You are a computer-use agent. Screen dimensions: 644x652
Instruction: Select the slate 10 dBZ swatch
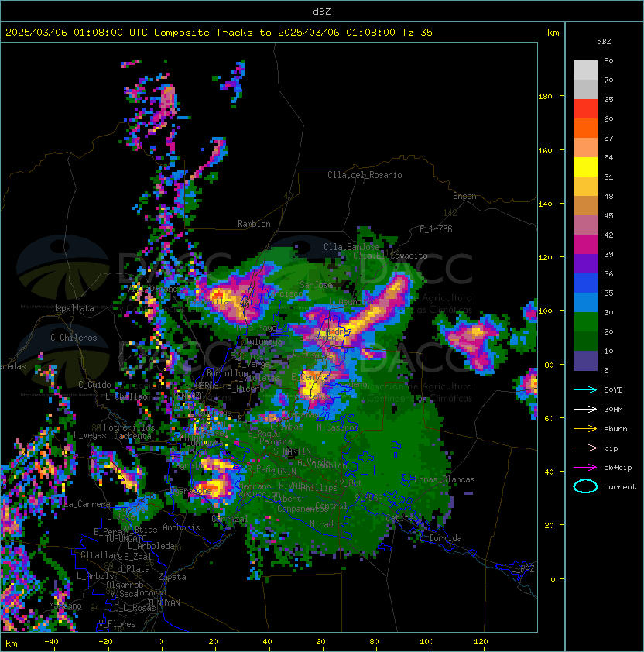[585, 361]
